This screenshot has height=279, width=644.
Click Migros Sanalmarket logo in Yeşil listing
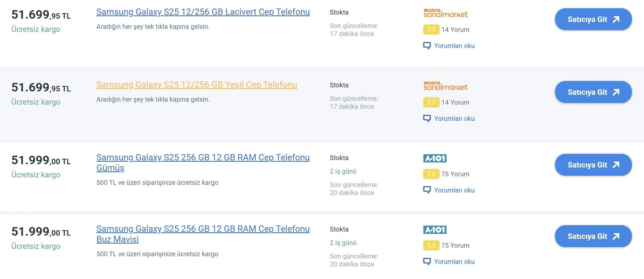coord(445,86)
